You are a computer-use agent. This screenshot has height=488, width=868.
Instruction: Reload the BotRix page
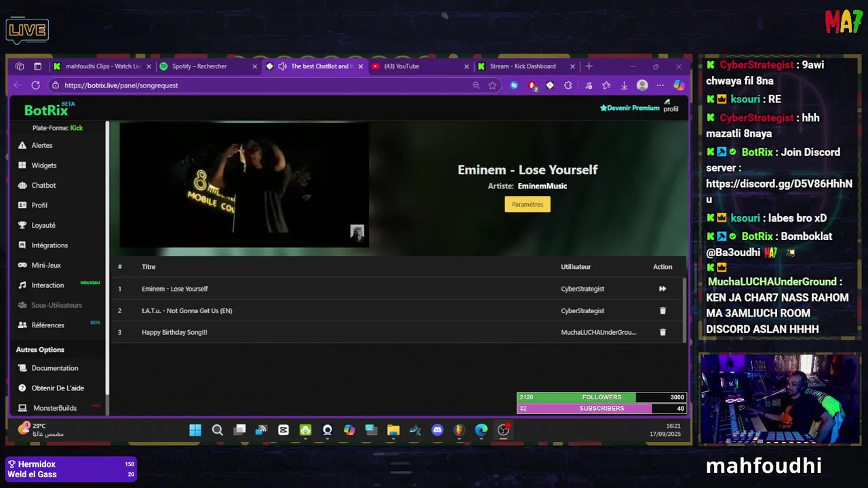click(x=35, y=85)
